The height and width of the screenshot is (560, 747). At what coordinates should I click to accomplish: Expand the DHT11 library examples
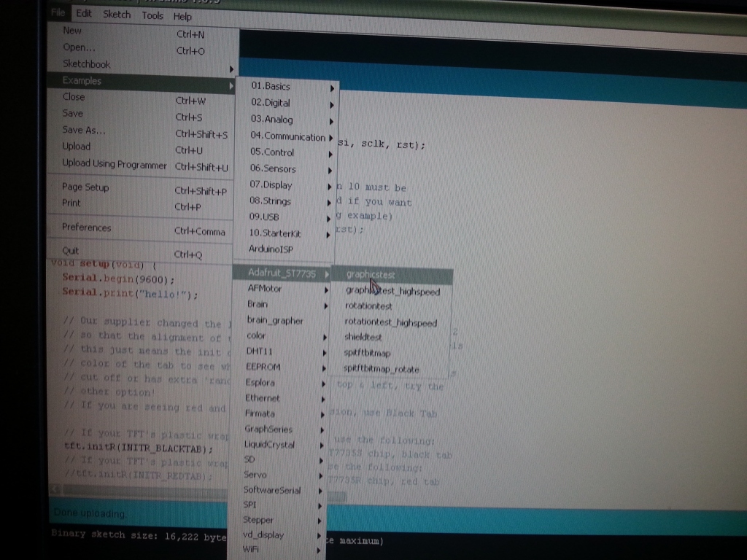pos(279,352)
